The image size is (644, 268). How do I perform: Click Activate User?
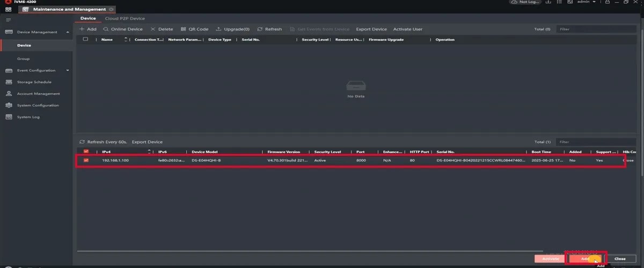click(x=408, y=29)
